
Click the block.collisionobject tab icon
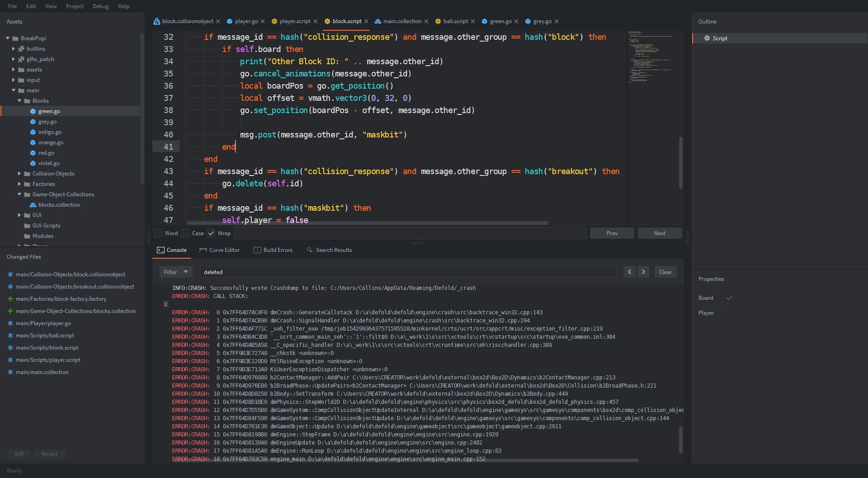click(156, 21)
